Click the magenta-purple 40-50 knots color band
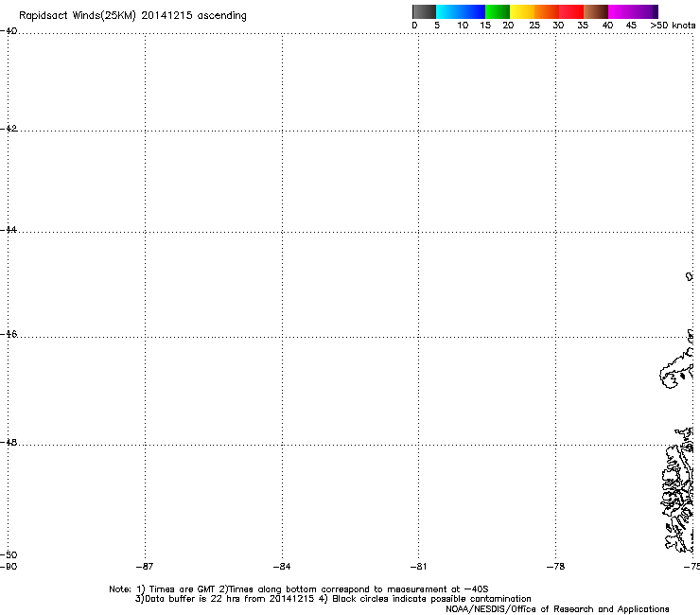700x615 pixels. (x=633, y=11)
